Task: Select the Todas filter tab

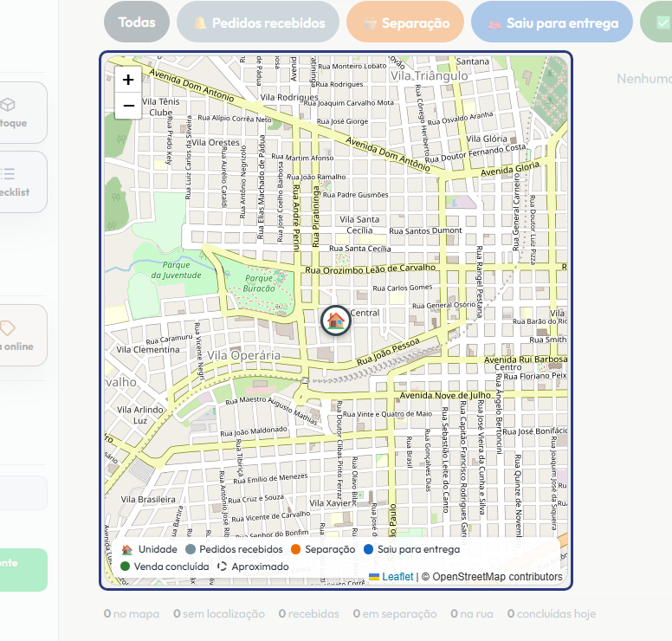Action: [x=137, y=22]
